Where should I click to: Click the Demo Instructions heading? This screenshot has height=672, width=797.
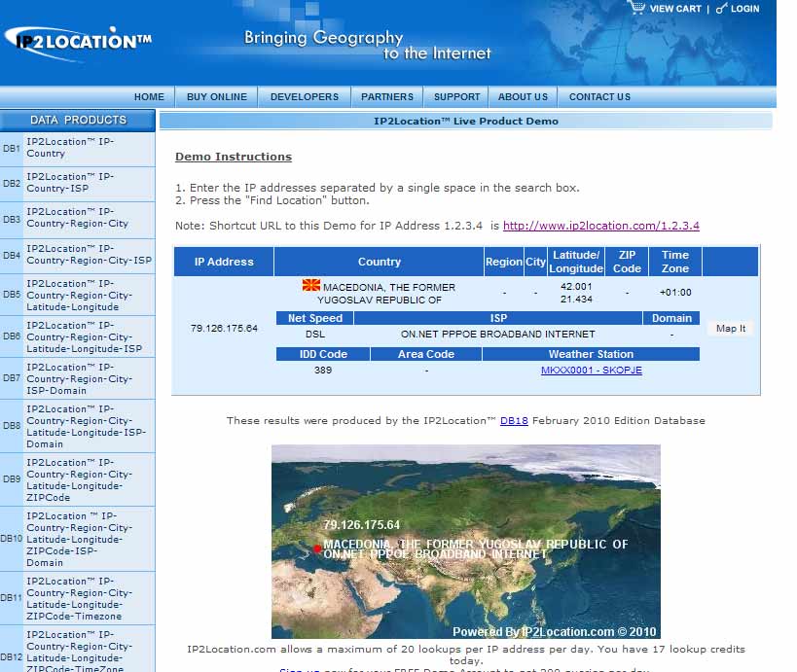point(234,157)
